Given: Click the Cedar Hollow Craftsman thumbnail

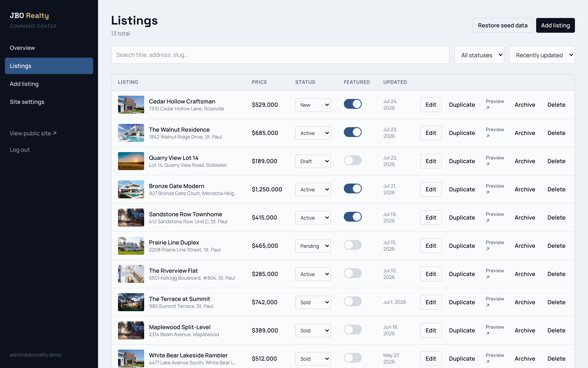Looking at the screenshot, I should [x=131, y=105].
